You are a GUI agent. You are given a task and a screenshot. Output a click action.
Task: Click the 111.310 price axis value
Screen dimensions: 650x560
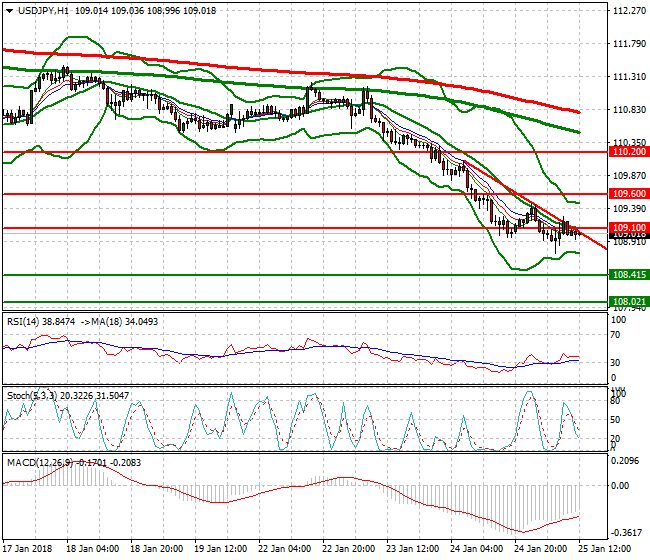point(629,77)
